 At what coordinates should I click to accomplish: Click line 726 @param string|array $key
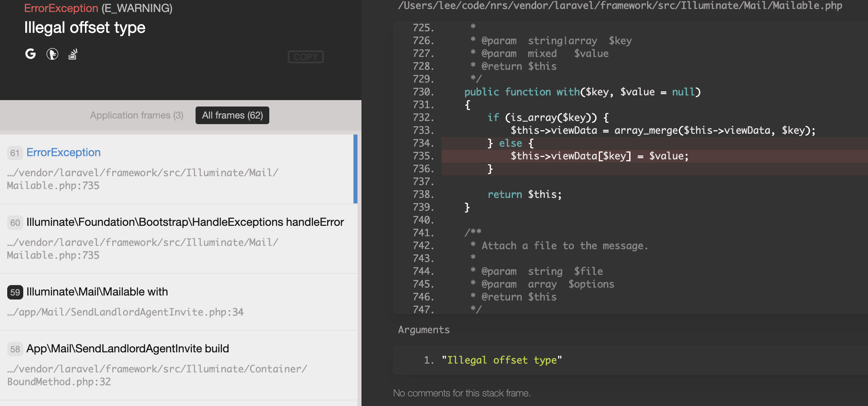[x=551, y=41]
